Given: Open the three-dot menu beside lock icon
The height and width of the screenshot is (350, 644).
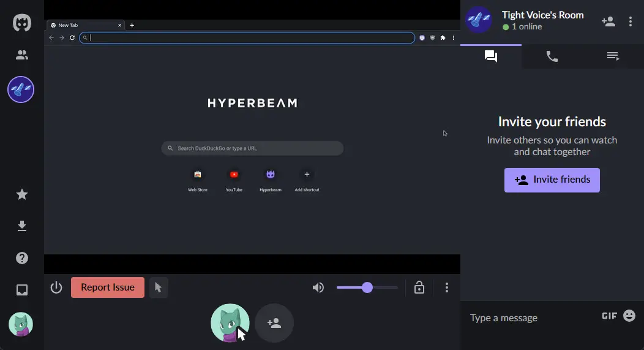Looking at the screenshot, I should click(447, 287).
